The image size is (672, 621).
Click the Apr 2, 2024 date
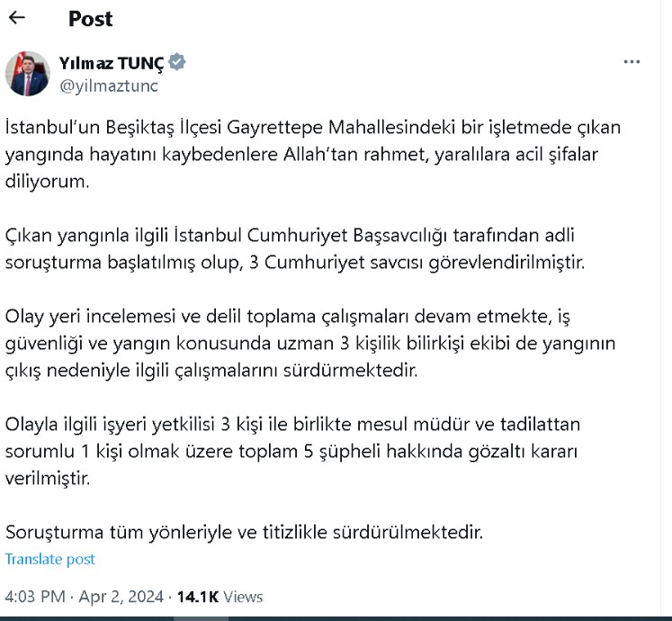pyautogui.click(x=122, y=597)
